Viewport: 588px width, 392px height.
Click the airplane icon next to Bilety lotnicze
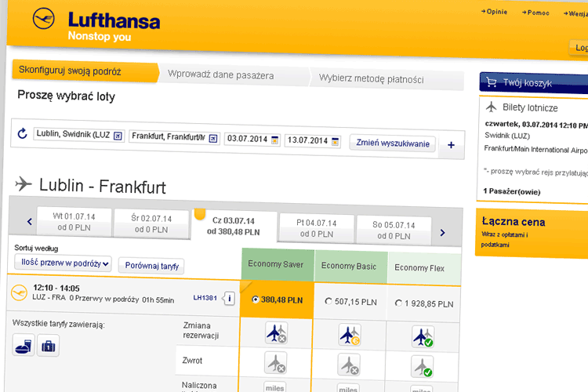coord(492,107)
